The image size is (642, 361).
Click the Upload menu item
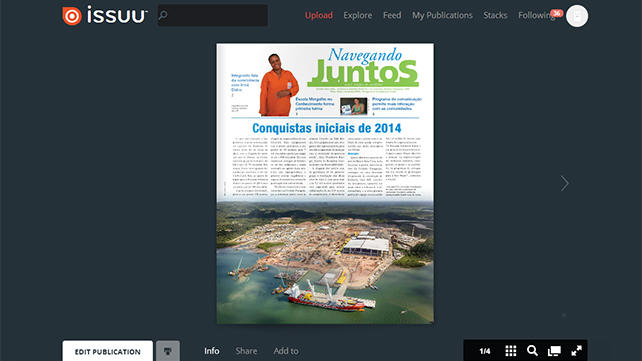click(x=319, y=16)
